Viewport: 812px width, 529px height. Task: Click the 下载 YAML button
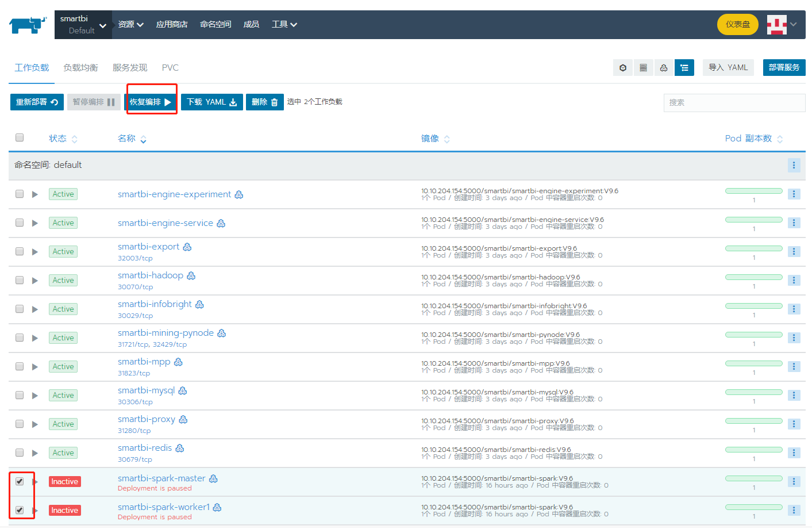click(x=212, y=102)
